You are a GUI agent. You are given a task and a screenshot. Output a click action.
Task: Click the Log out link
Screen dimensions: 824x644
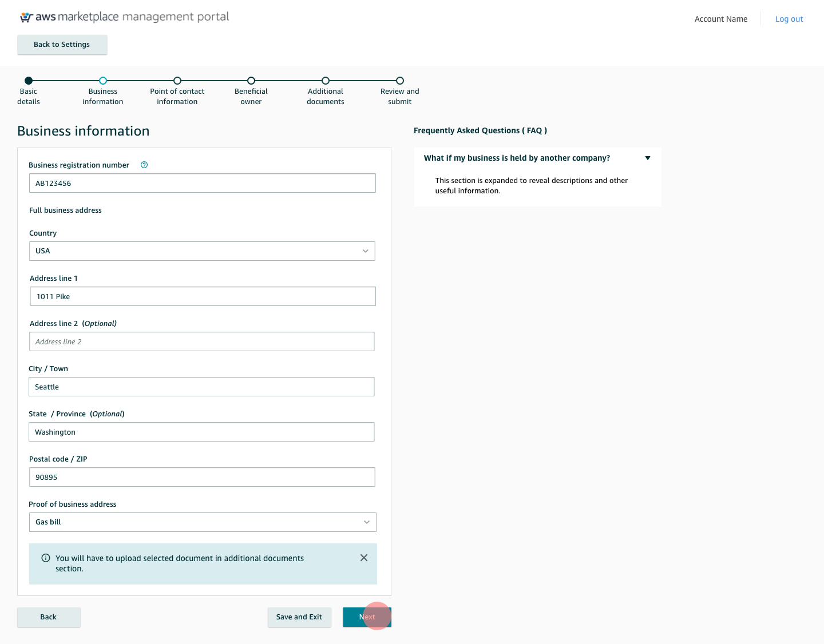[x=789, y=19]
